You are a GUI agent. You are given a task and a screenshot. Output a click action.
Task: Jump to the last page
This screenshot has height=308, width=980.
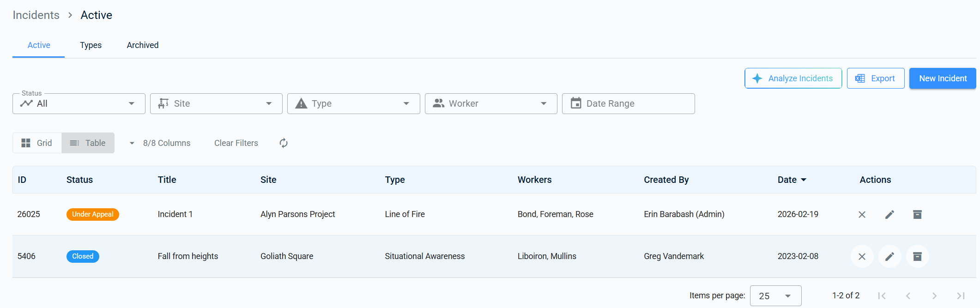tap(961, 296)
